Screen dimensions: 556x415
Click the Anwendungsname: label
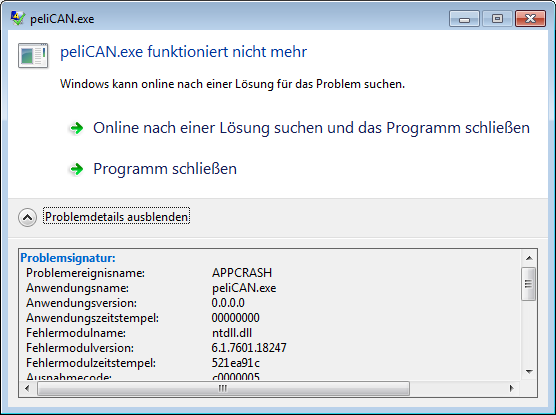(x=77, y=288)
